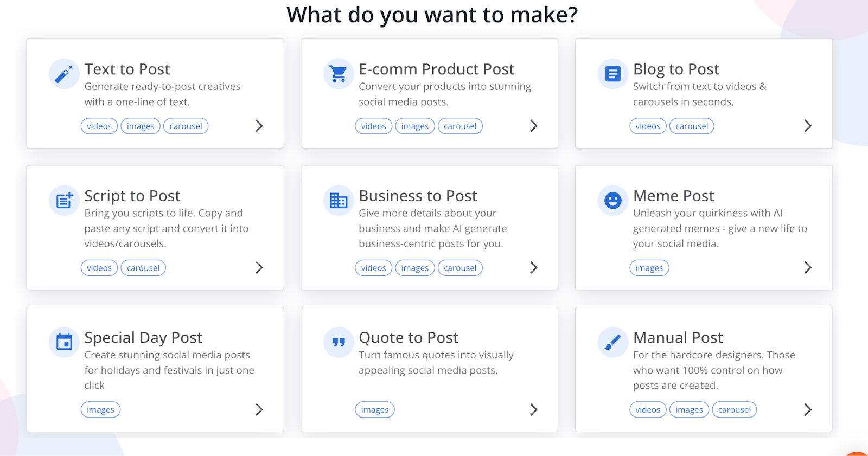
Task: Click the calendar Special Day Post icon
Action: (64, 342)
